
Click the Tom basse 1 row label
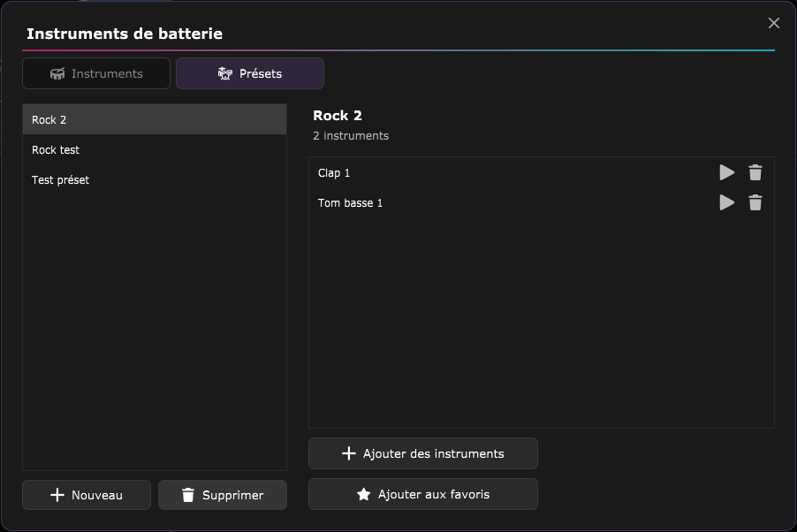(x=350, y=203)
